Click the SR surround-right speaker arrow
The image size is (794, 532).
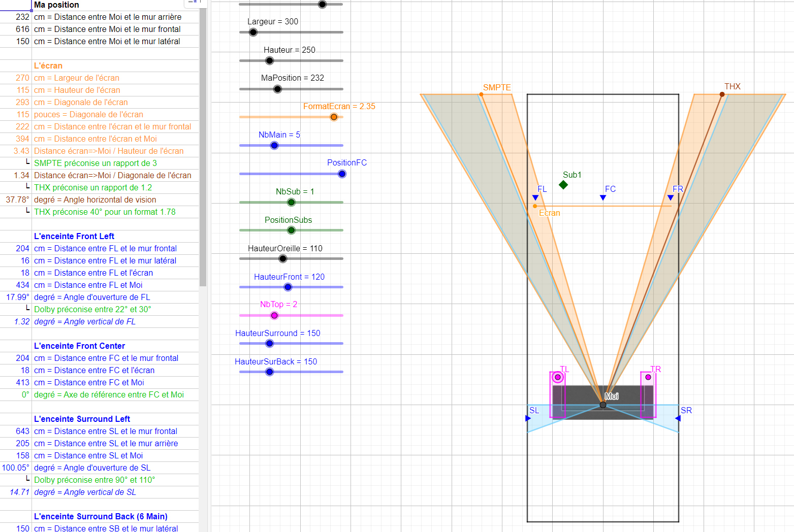coord(678,418)
